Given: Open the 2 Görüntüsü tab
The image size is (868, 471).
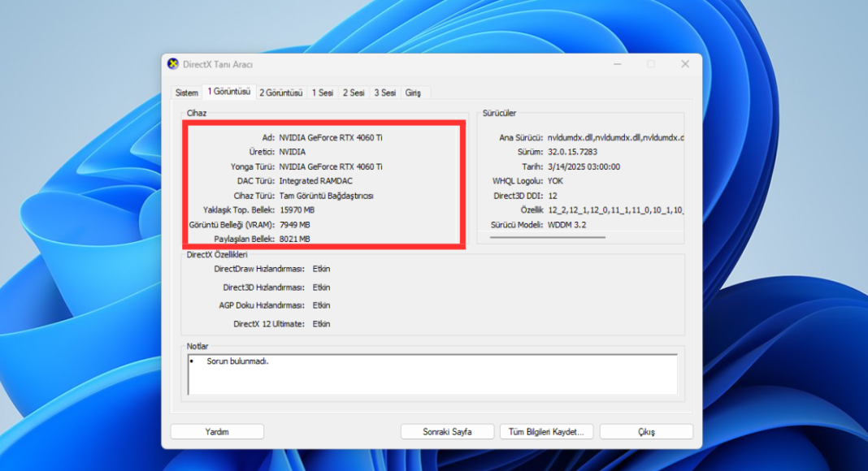Looking at the screenshot, I should (280, 93).
